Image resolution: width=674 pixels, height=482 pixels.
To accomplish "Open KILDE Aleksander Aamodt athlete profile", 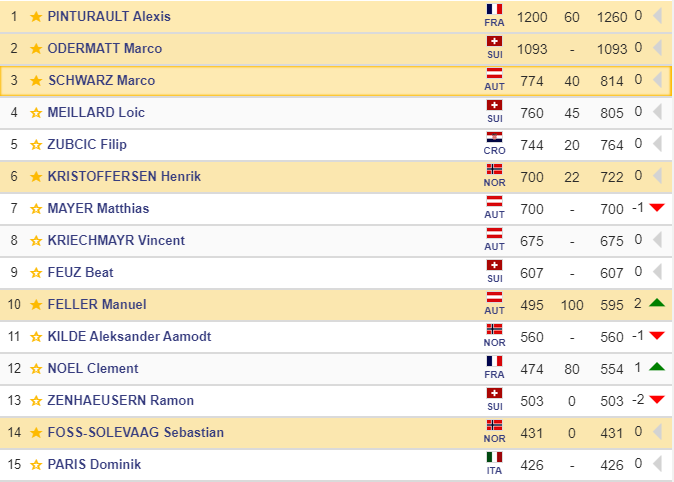I will click(129, 337).
